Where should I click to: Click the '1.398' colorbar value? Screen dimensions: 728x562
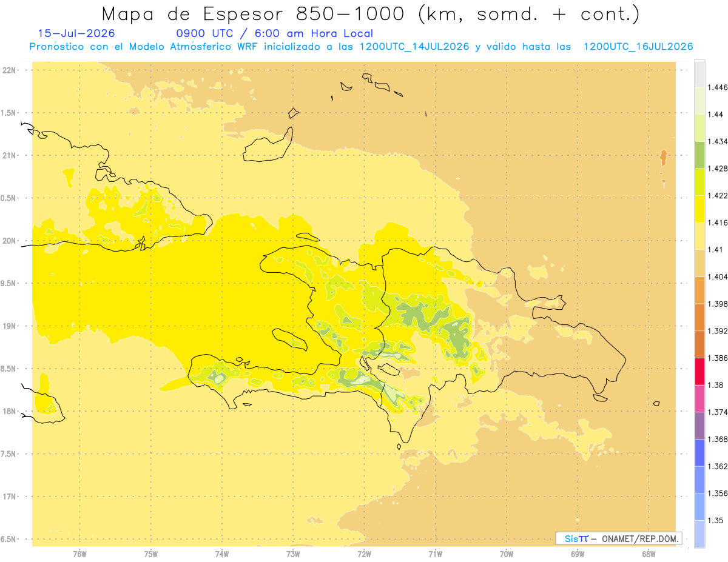click(718, 304)
